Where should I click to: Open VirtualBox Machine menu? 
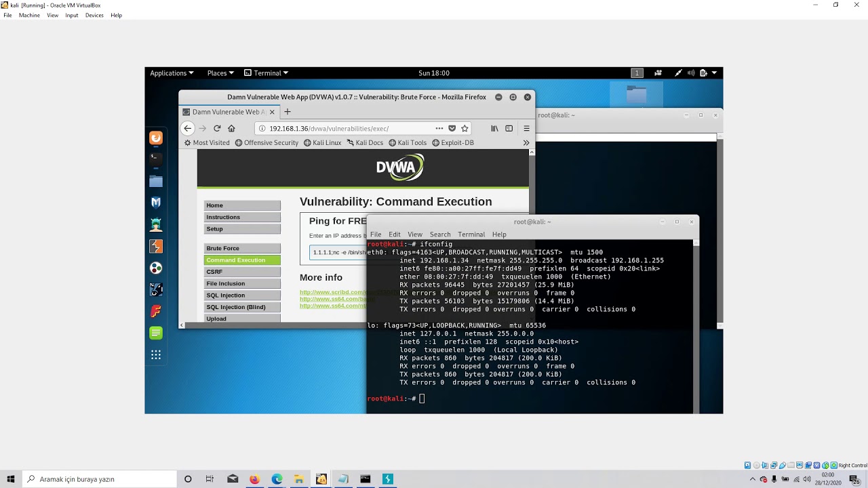coord(29,15)
